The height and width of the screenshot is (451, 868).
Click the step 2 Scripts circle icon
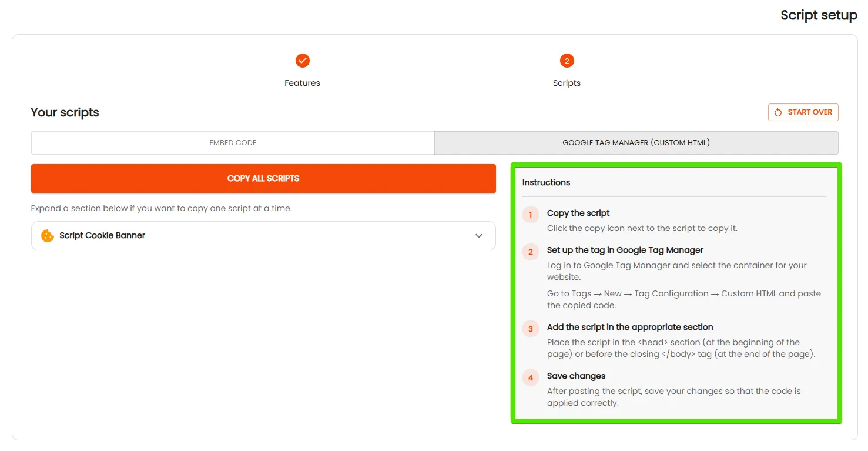(x=567, y=61)
